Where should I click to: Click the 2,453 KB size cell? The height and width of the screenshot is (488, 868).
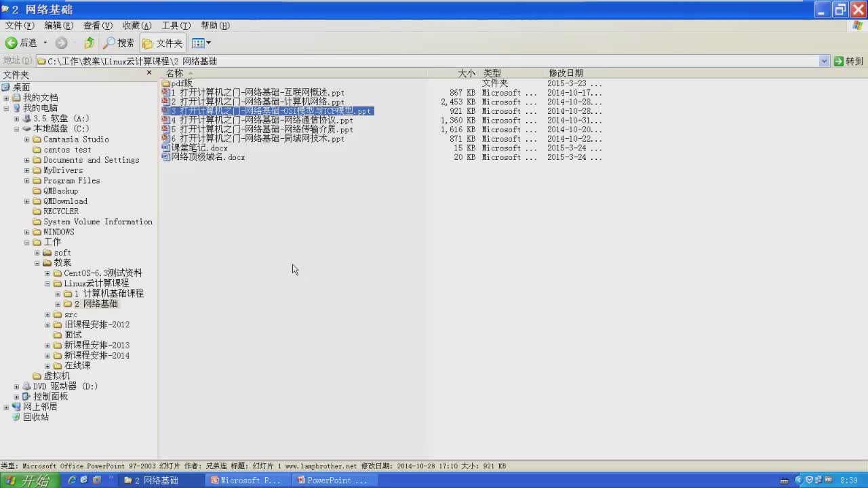458,102
